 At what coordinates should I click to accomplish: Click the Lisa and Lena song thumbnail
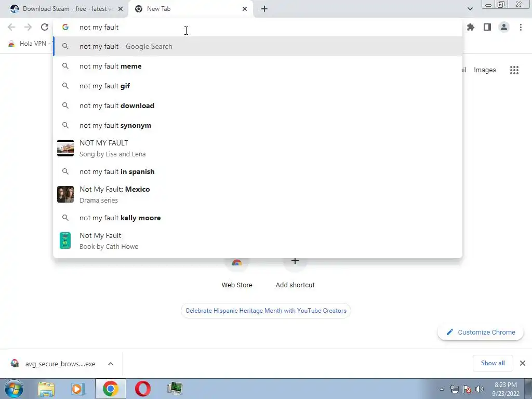65,148
